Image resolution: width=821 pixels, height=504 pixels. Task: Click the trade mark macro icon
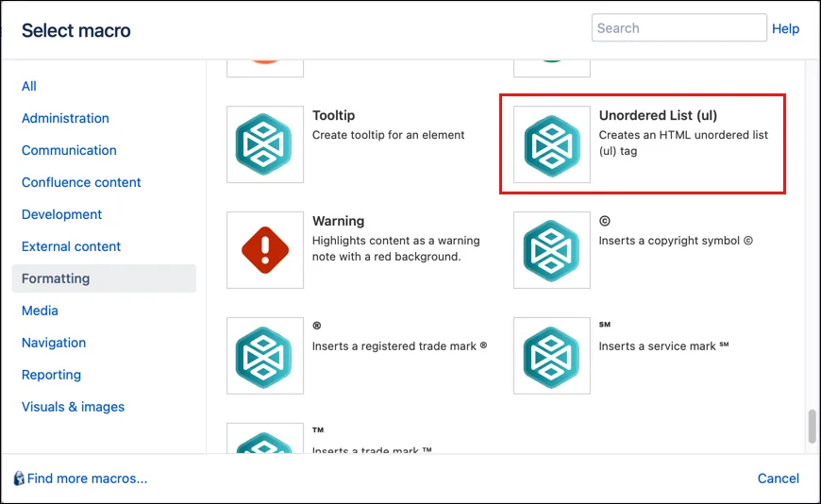(265, 439)
